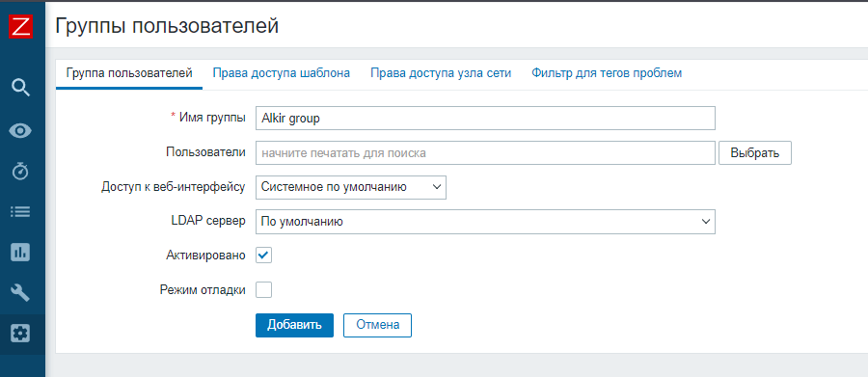Switch to Права доступа шаблона tab
The height and width of the screenshot is (377, 868).
(282, 73)
